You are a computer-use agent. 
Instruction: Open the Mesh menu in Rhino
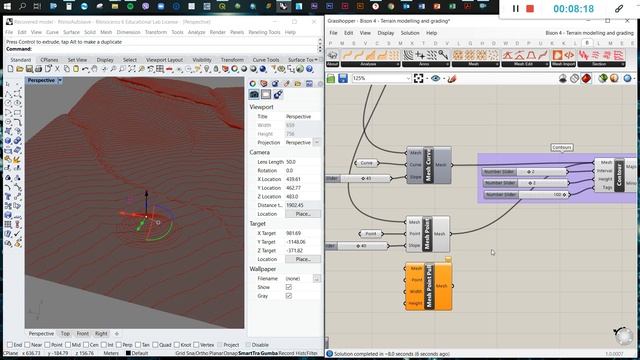click(106, 32)
